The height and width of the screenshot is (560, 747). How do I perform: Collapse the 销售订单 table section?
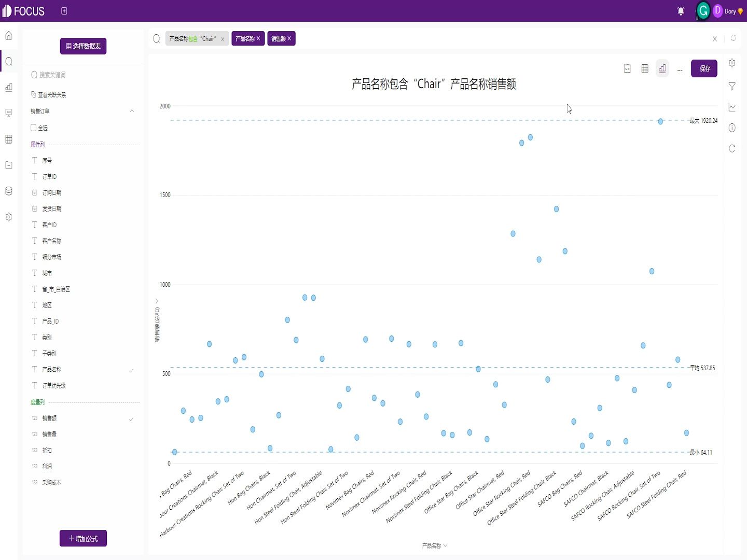coord(132,111)
